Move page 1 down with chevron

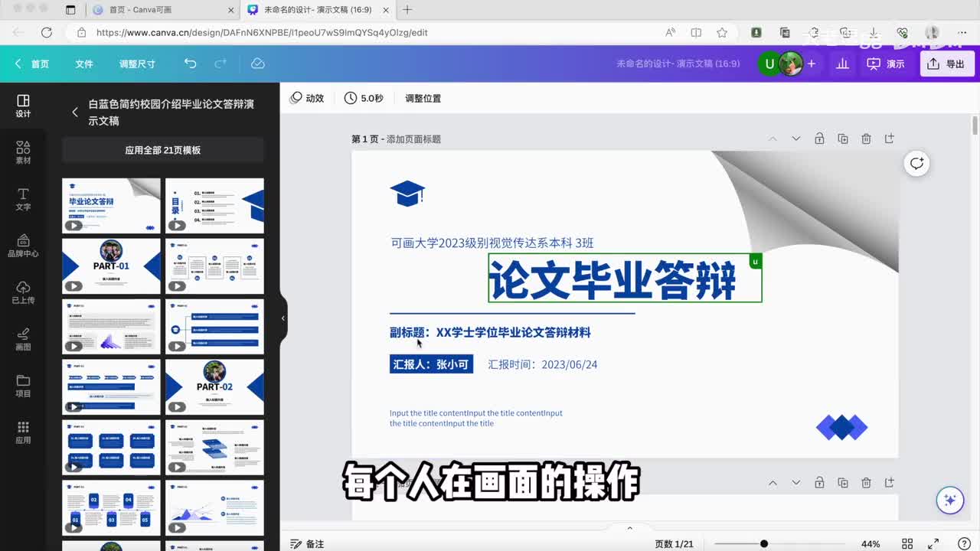(x=795, y=139)
